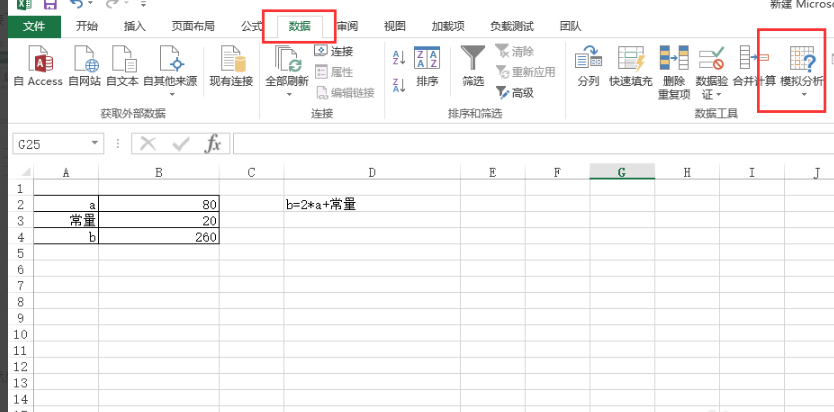Viewport: 834px width, 412px height.
Task: Click Reapply (重新应用) button
Action: point(526,72)
